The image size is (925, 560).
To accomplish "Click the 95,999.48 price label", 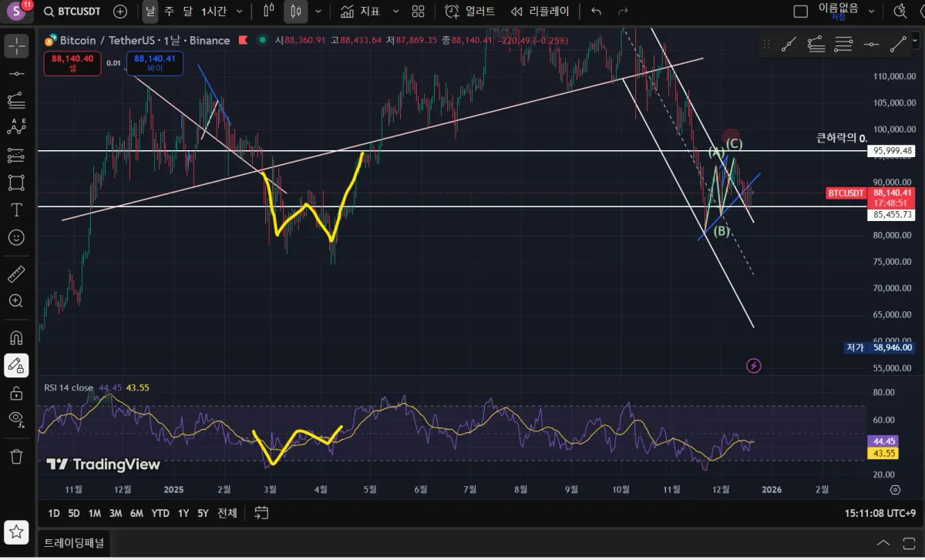I will 893,151.
